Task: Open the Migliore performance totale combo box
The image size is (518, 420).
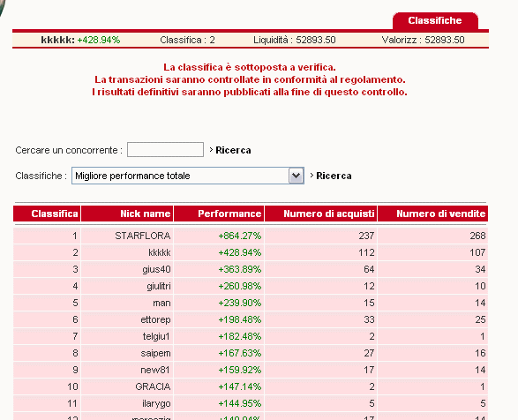Action: pyautogui.click(x=188, y=176)
